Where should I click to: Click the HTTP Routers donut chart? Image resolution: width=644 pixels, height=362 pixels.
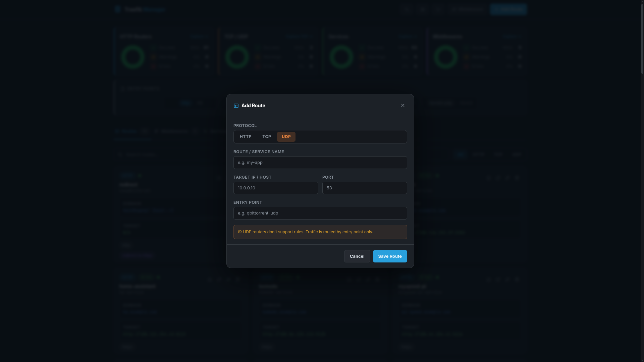[x=132, y=56]
